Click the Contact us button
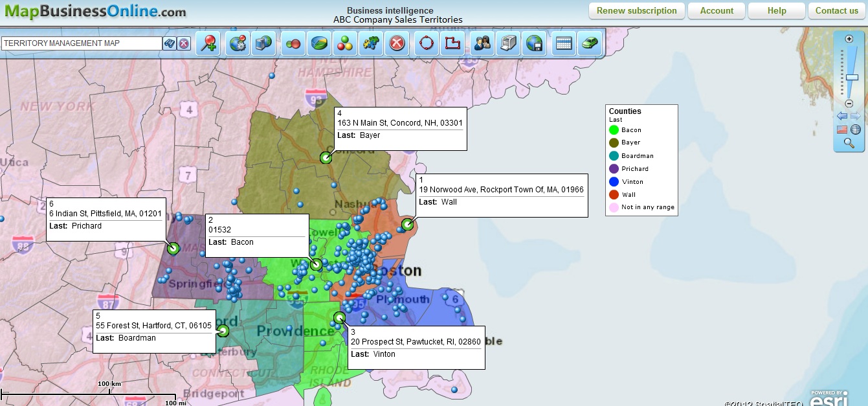This screenshot has width=868, height=406. tap(836, 10)
